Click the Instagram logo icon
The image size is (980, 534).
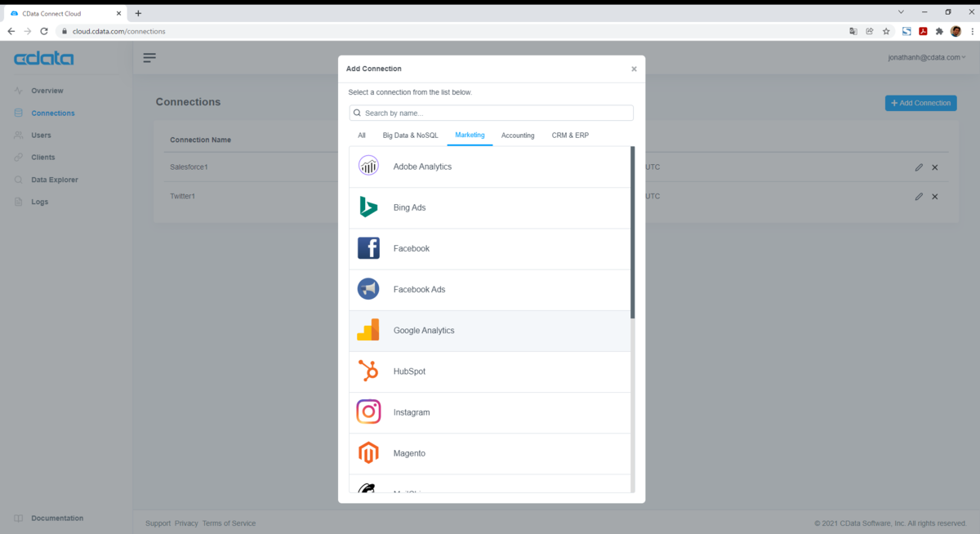368,412
